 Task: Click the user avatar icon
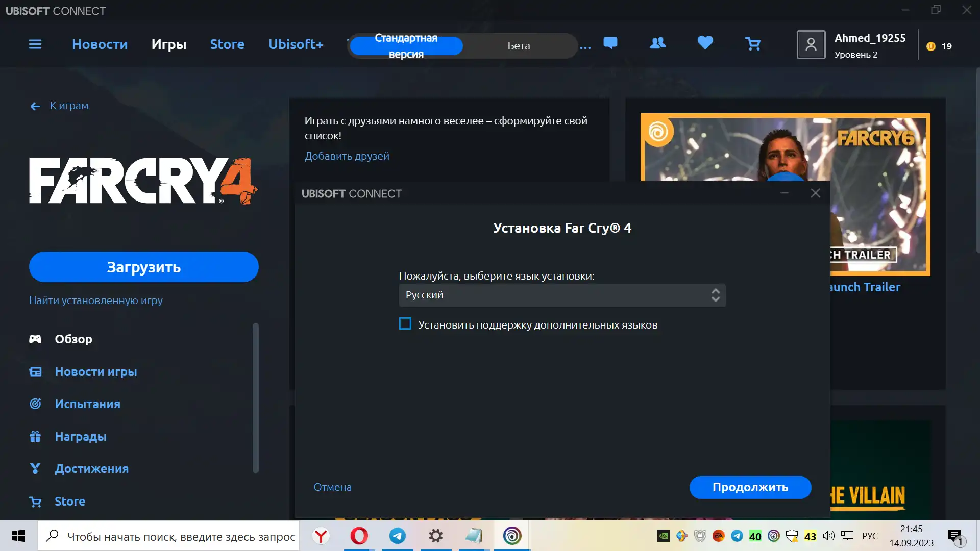tap(811, 45)
